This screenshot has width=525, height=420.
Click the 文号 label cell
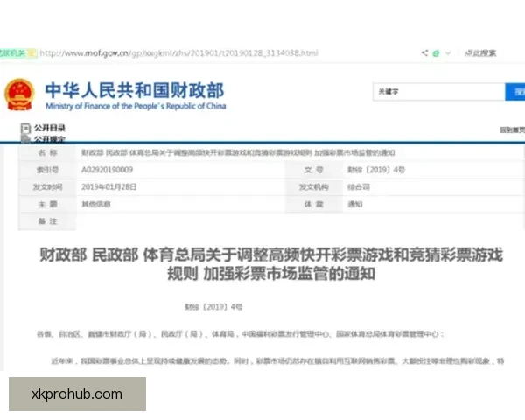point(314,170)
